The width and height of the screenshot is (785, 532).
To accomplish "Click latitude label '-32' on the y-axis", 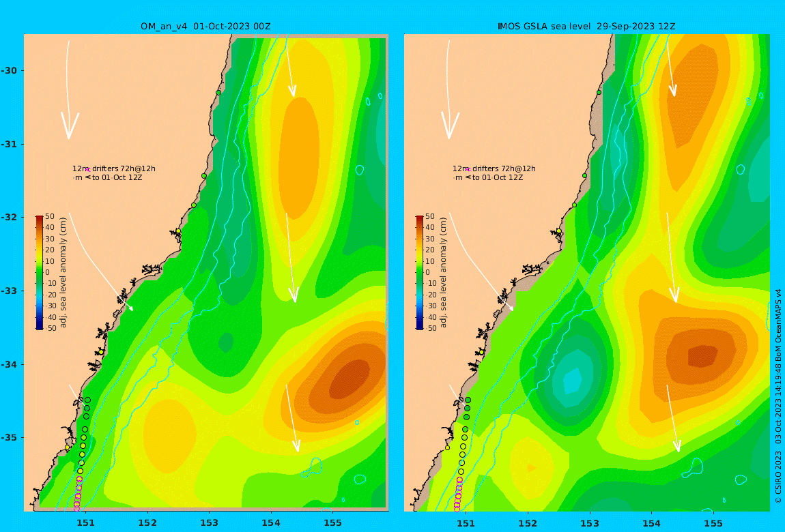I will pyautogui.click(x=9, y=217).
